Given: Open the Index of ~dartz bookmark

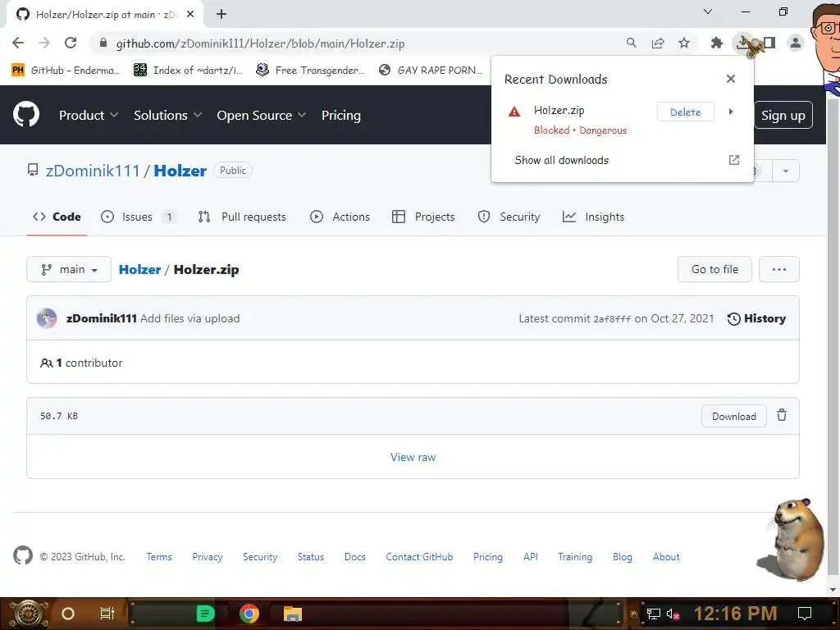Looking at the screenshot, I should click(x=189, y=70).
